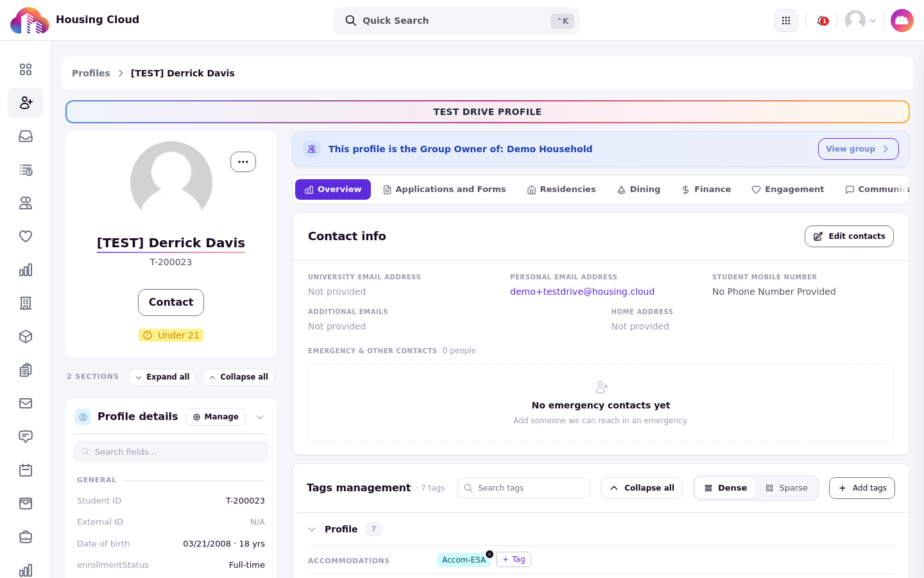Open the dashboard grid icon in sidebar
The width and height of the screenshot is (924, 578).
(x=26, y=69)
